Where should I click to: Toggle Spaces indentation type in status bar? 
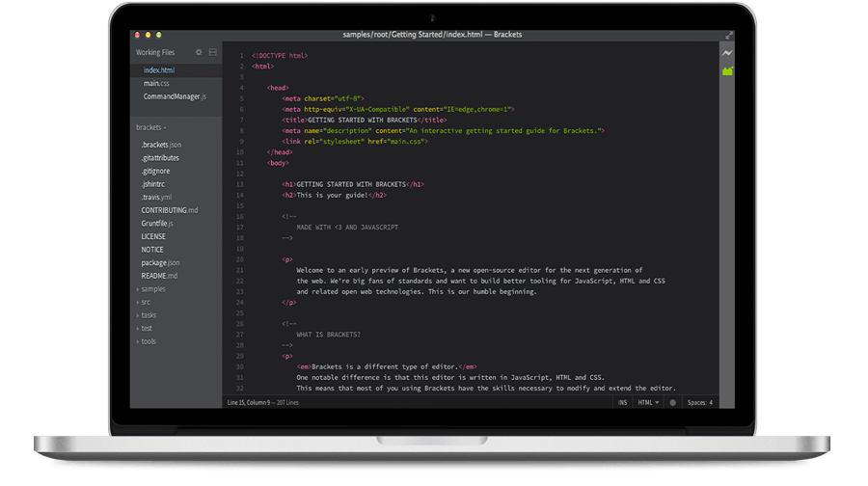click(x=694, y=402)
